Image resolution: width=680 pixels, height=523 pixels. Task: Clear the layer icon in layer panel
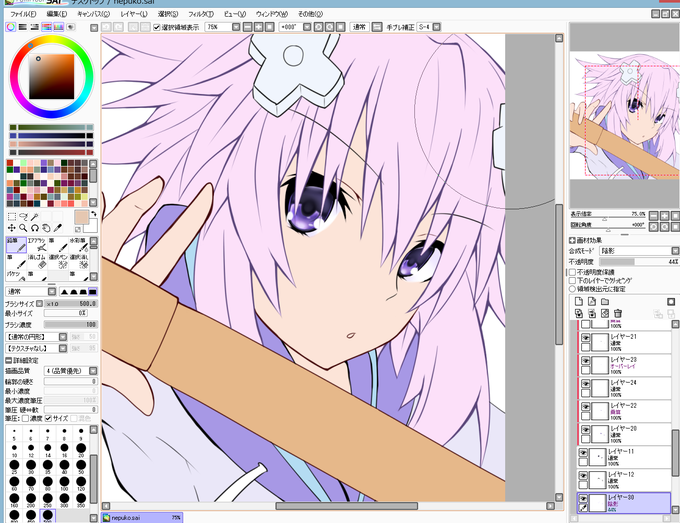pyautogui.click(x=605, y=313)
